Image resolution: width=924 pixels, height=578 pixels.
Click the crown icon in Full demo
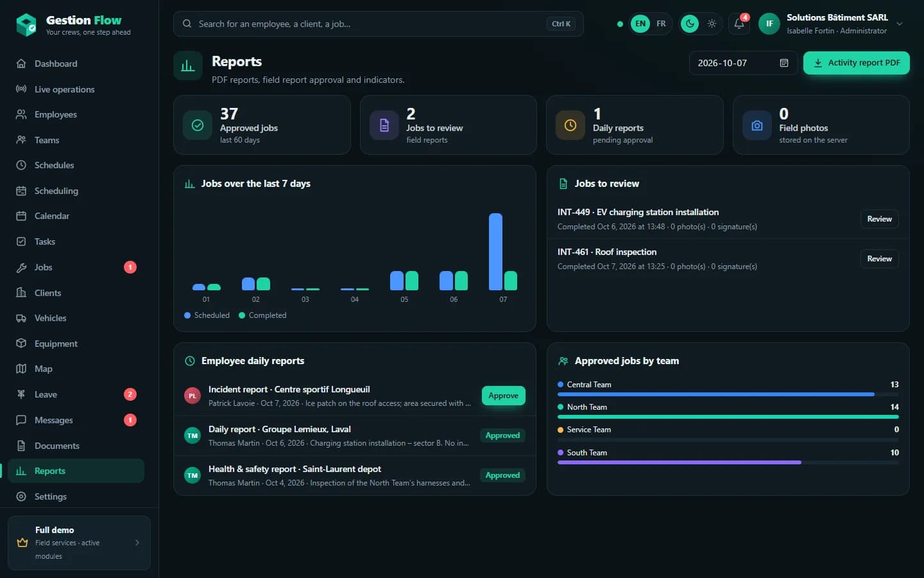22,543
